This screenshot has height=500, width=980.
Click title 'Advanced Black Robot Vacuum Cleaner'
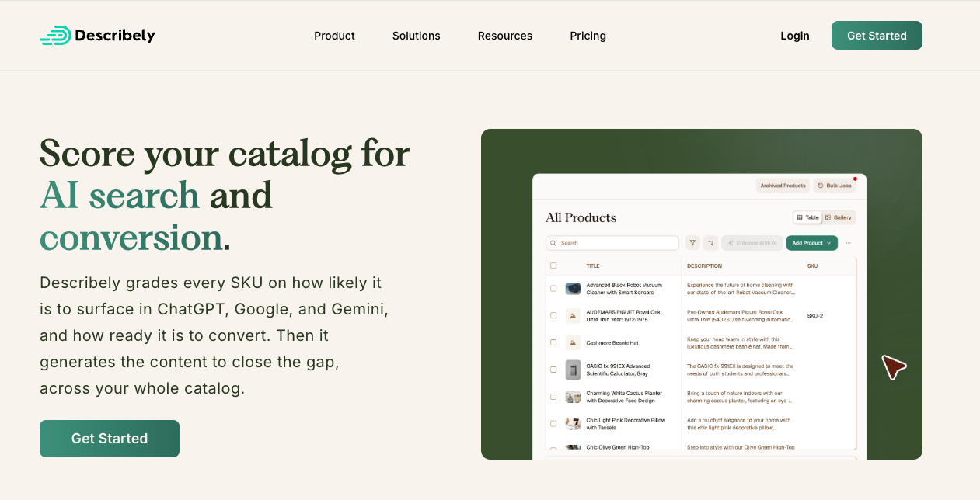624,289
